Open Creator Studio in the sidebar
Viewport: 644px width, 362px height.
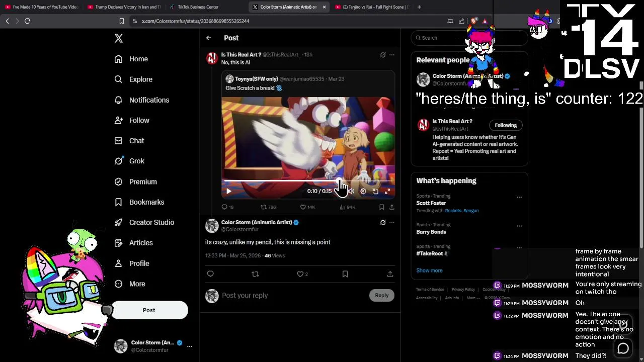pos(144,222)
